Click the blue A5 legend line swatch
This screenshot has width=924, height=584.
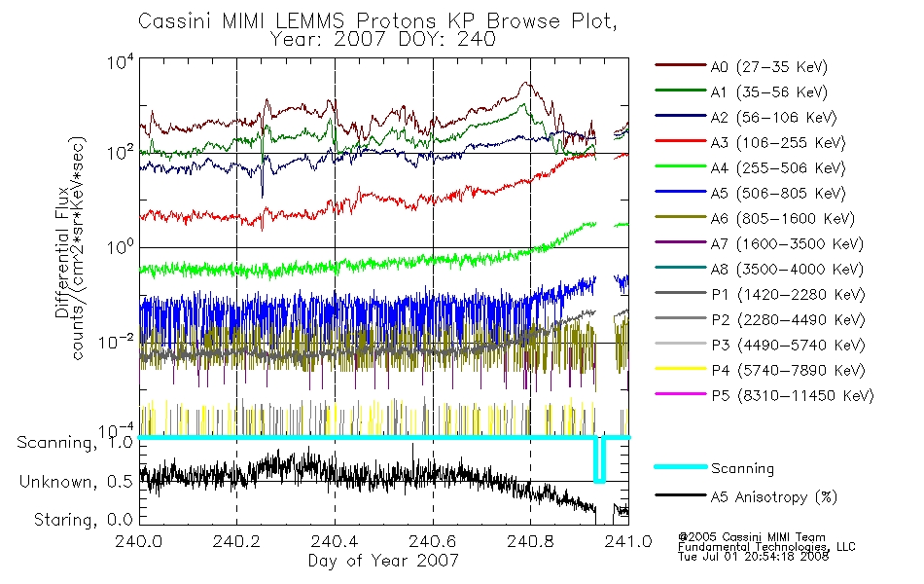[x=681, y=192]
